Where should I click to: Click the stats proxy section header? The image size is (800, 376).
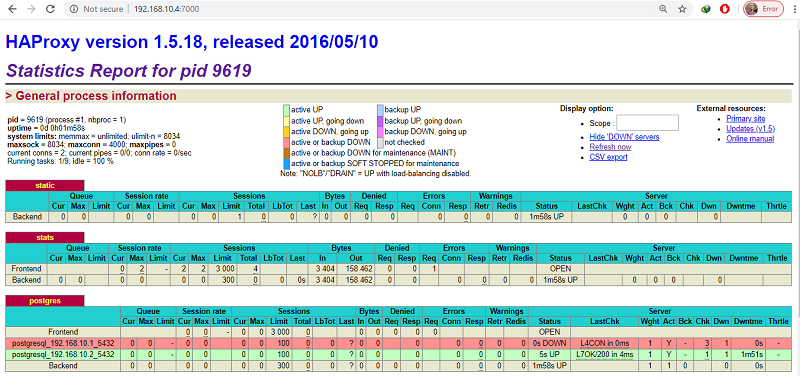click(45, 238)
